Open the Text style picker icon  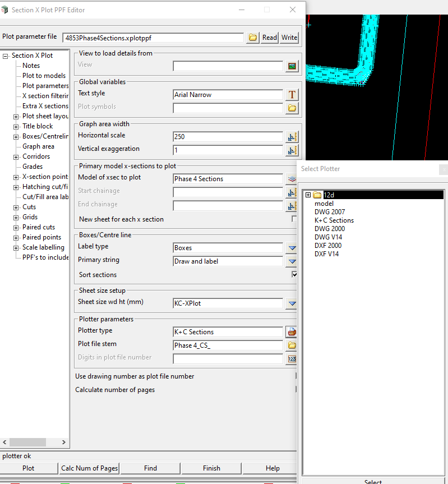[292, 94]
